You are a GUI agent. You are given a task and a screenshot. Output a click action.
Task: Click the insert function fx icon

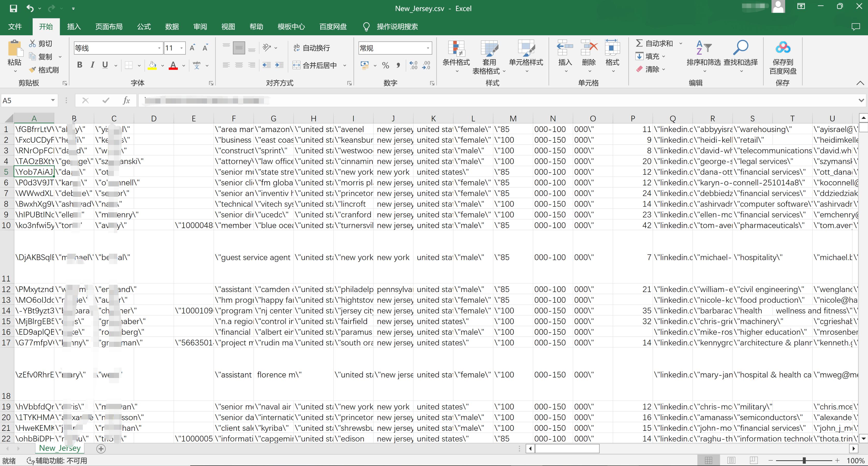point(126,100)
